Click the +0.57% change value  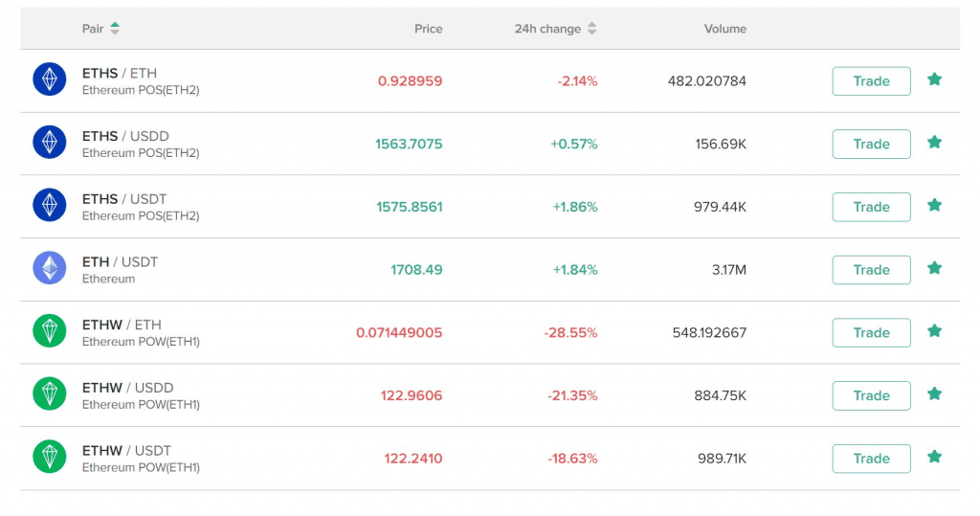coord(574,144)
